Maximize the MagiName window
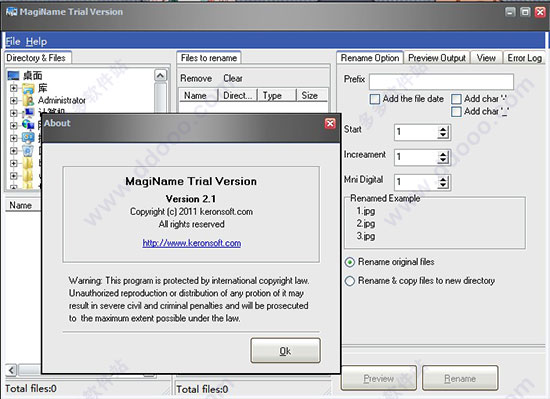The width and height of the screenshot is (550, 399). point(525,12)
